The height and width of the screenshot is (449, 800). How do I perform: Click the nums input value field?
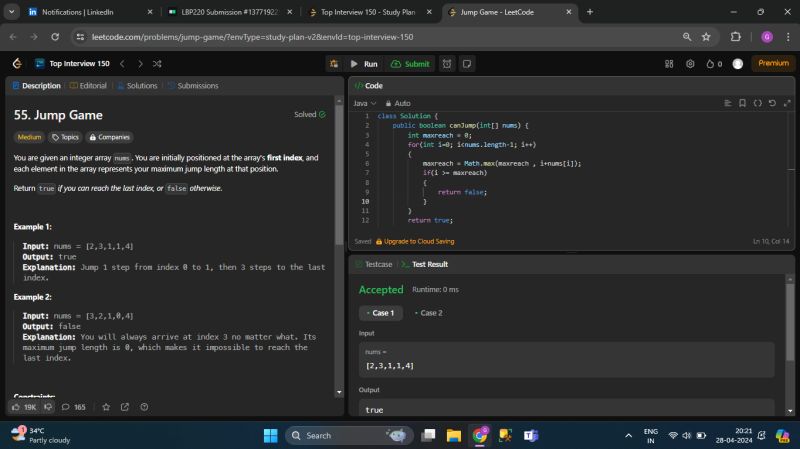(x=566, y=360)
